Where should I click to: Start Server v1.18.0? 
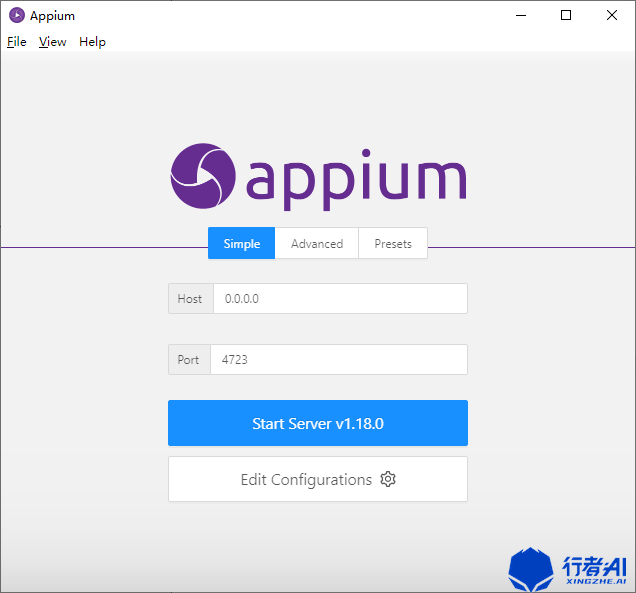pos(318,423)
